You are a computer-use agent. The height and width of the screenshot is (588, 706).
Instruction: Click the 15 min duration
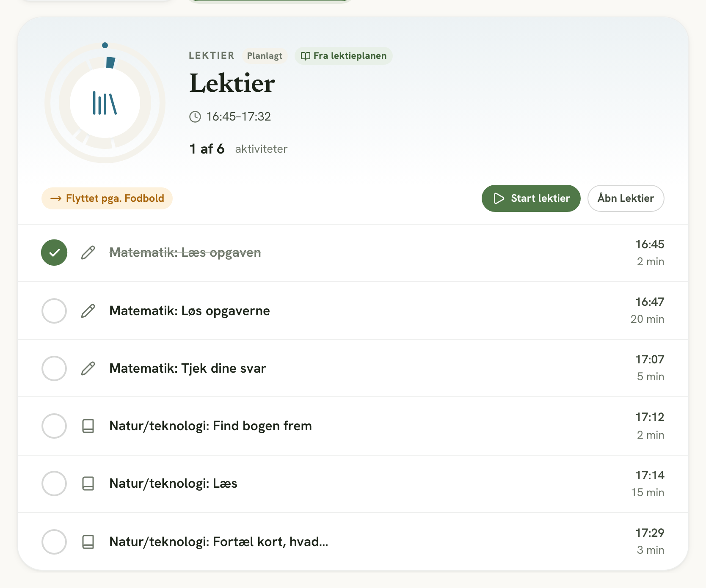coord(648,493)
